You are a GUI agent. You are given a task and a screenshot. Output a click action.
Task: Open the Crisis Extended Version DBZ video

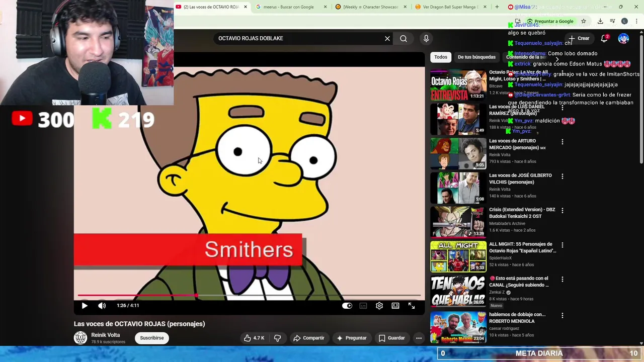coord(458,222)
